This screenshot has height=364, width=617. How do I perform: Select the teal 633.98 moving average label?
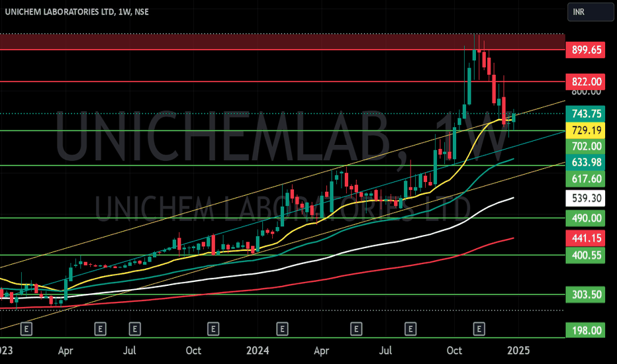(x=585, y=163)
